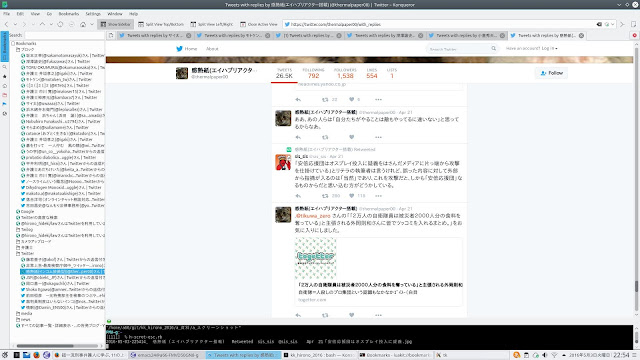Screen dimensions: 640x360
Task: Click the Go arrow beside address bar
Action: [x=622, y=24]
